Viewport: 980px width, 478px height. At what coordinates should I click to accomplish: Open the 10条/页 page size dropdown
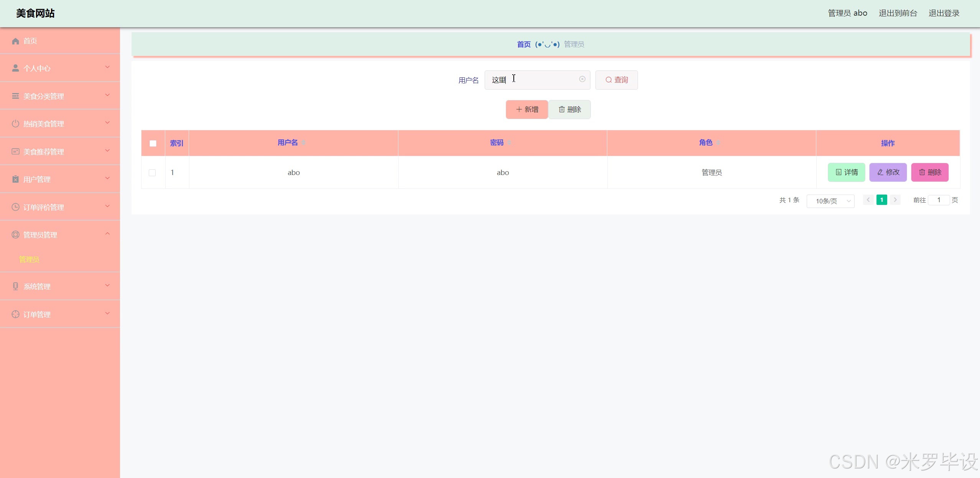[830, 201]
